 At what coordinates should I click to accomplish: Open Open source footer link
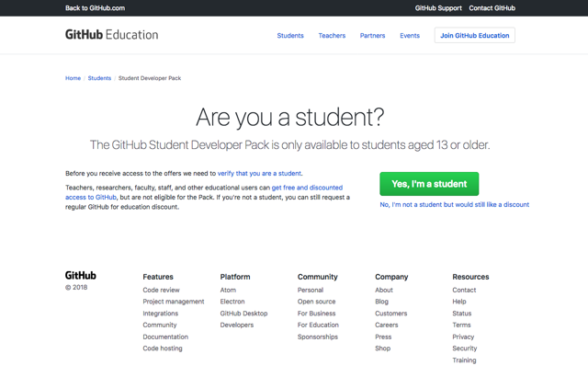[316, 302]
